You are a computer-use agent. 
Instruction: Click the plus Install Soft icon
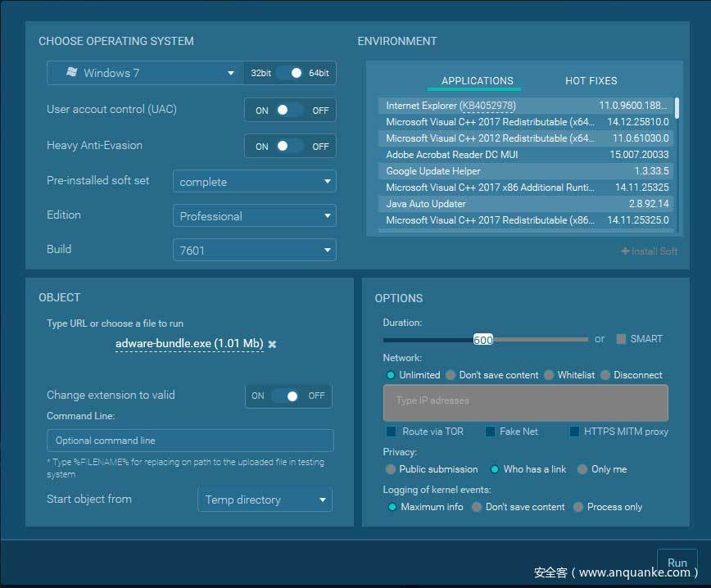(626, 251)
